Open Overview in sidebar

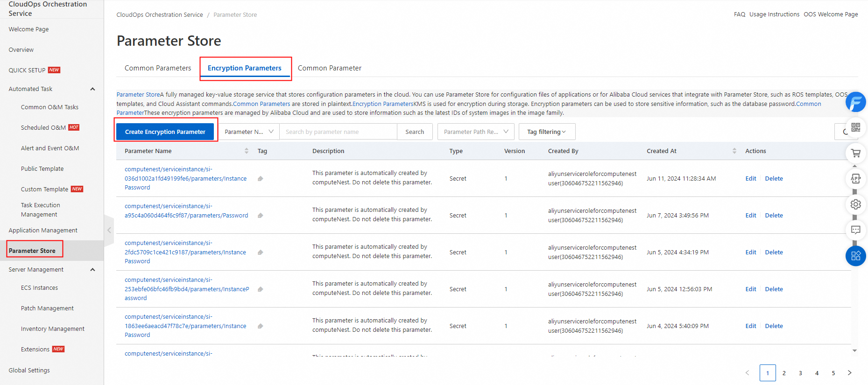click(21, 50)
